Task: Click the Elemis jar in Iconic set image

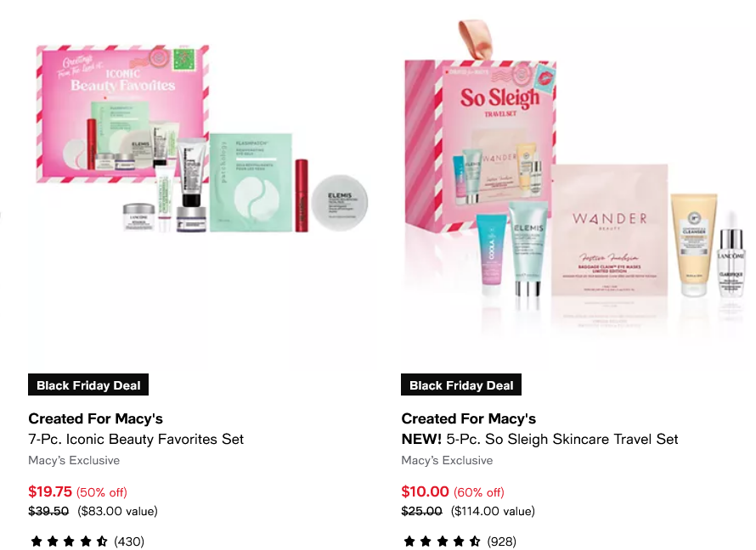Action: tap(340, 202)
